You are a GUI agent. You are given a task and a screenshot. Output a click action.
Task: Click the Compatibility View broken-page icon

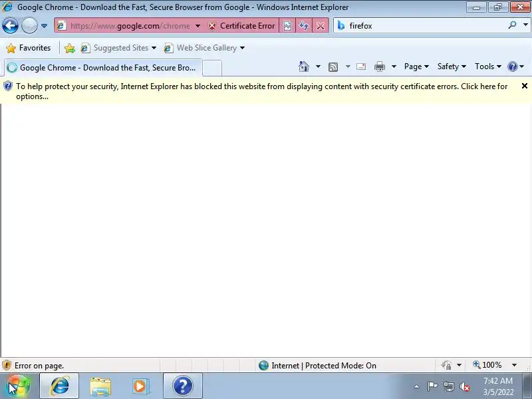[x=287, y=26]
